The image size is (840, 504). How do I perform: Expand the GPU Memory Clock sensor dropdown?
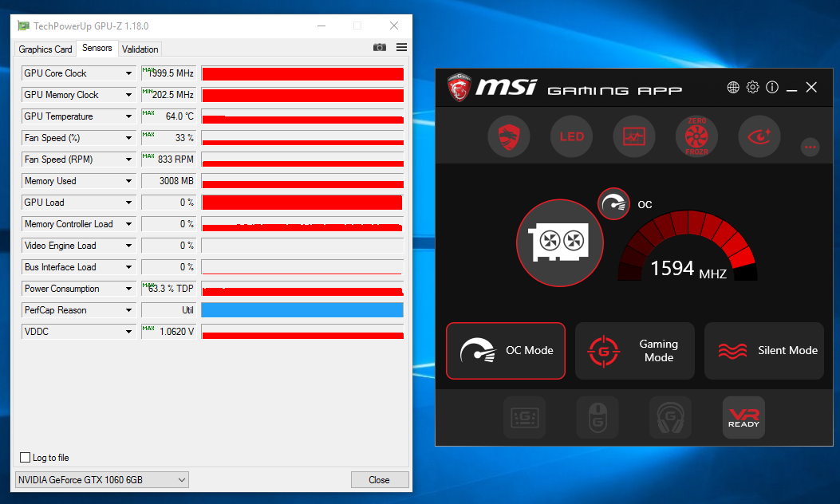point(128,95)
